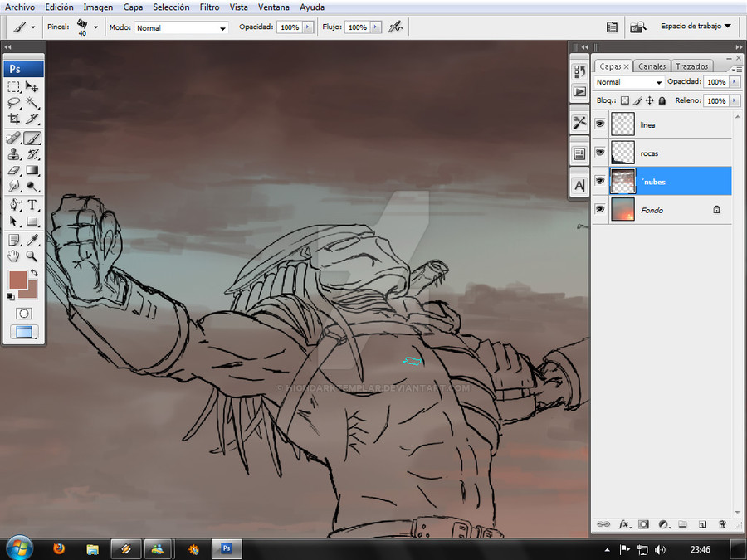The image size is (747, 560).
Task: Hide the linea layer
Action: (x=600, y=124)
